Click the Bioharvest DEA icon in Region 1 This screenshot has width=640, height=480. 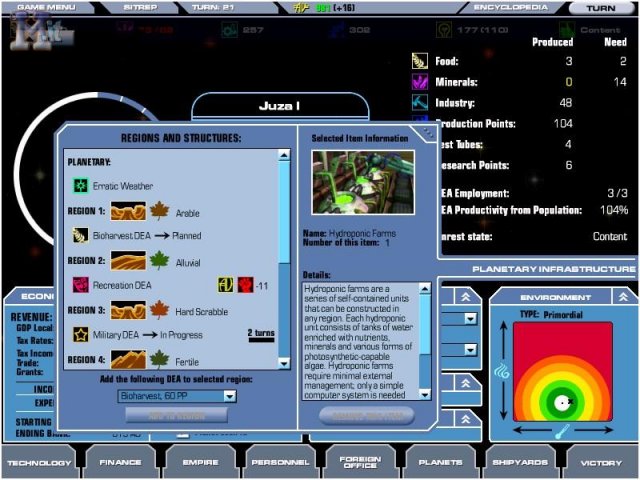[x=80, y=236]
